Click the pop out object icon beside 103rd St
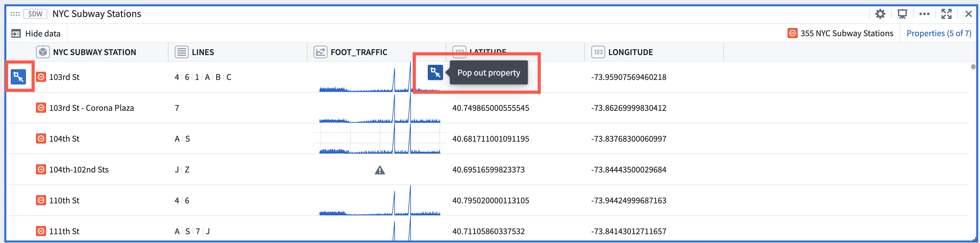Screen dimensions: 980x243 tap(18, 77)
